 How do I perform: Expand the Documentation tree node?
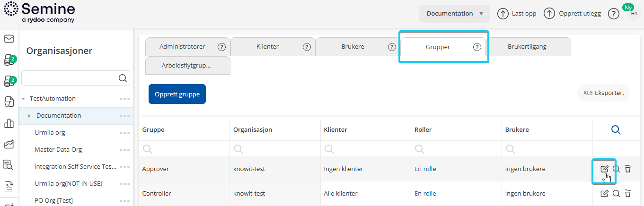pos(29,116)
